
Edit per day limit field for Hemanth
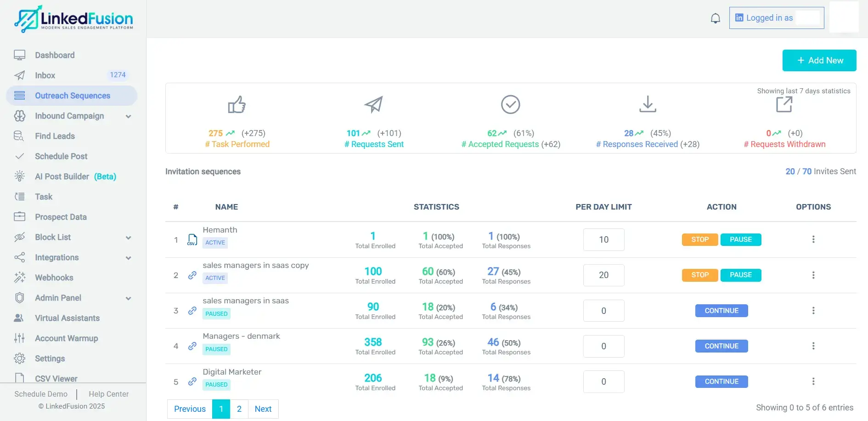tap(603, 239)
